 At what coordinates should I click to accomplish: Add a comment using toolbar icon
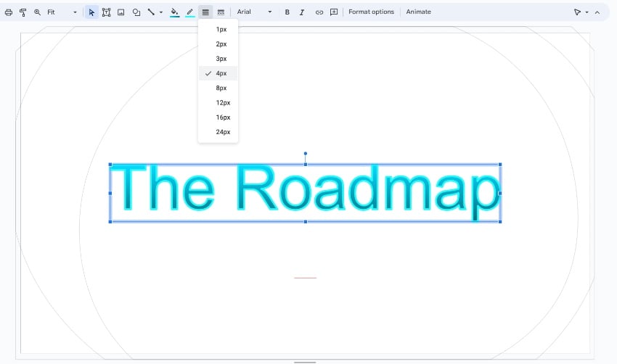(x=334, y=12)
